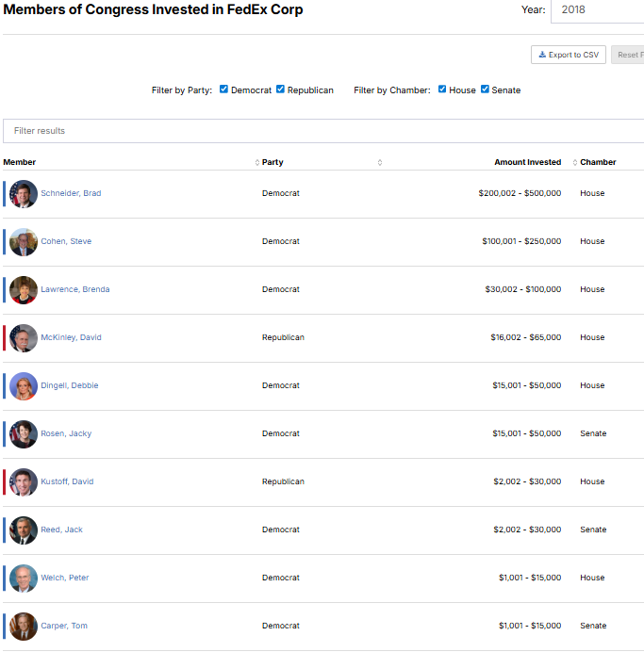Select Senate chamber cell in Carper row
The height and width of the screenshot is (652, 644).
tap(593, 626)
